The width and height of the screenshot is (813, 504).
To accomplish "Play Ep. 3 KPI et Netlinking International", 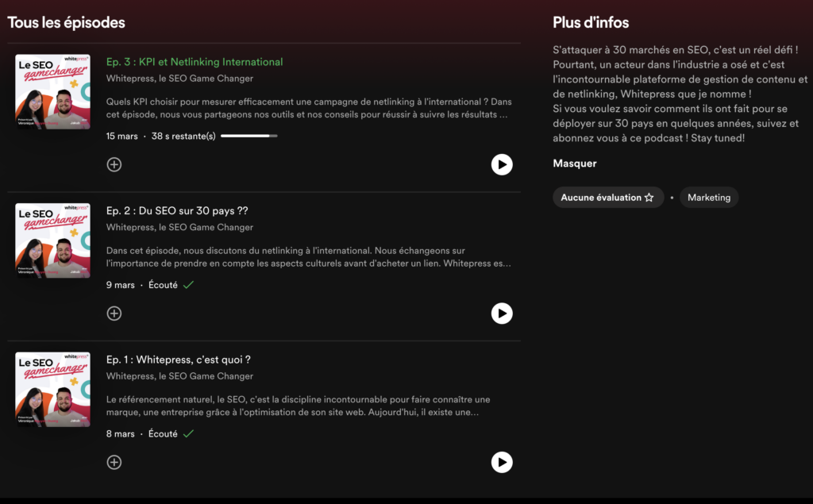I will (502, 164).
